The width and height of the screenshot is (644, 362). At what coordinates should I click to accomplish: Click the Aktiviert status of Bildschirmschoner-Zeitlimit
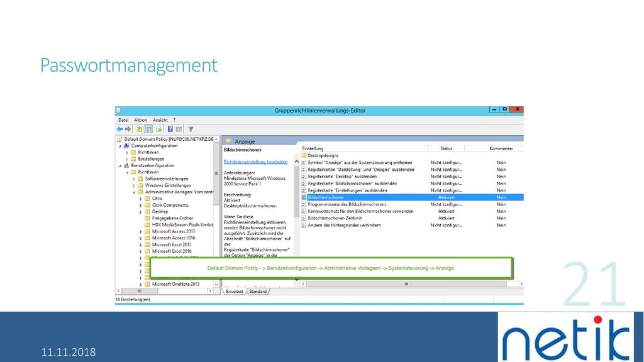coord(446,218)
